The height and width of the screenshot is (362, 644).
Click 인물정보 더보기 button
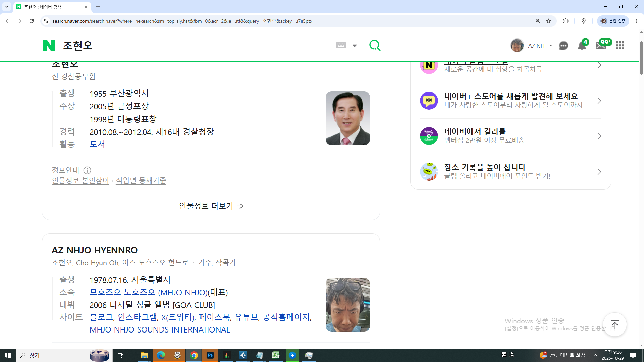tap(211, 206)
